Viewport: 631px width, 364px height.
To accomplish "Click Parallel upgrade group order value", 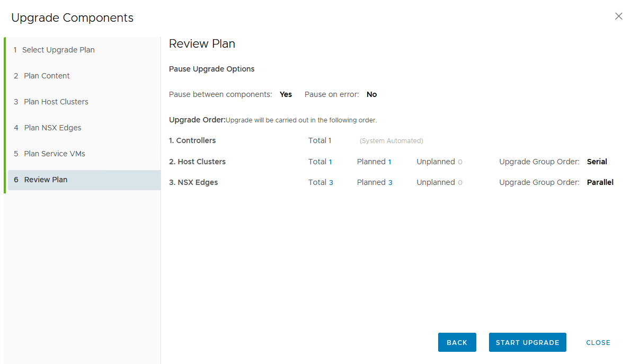I will click(x=600, y=182).
